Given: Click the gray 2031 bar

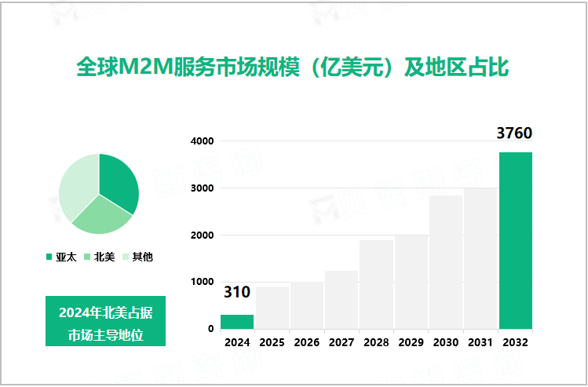Looking at the screenshot, I should (480, 259).
